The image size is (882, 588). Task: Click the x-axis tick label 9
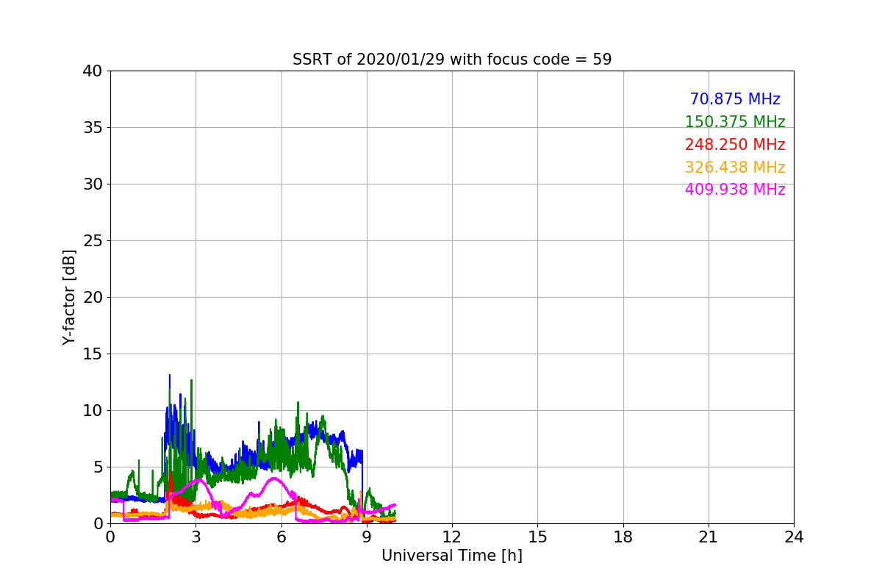(367, 537)
